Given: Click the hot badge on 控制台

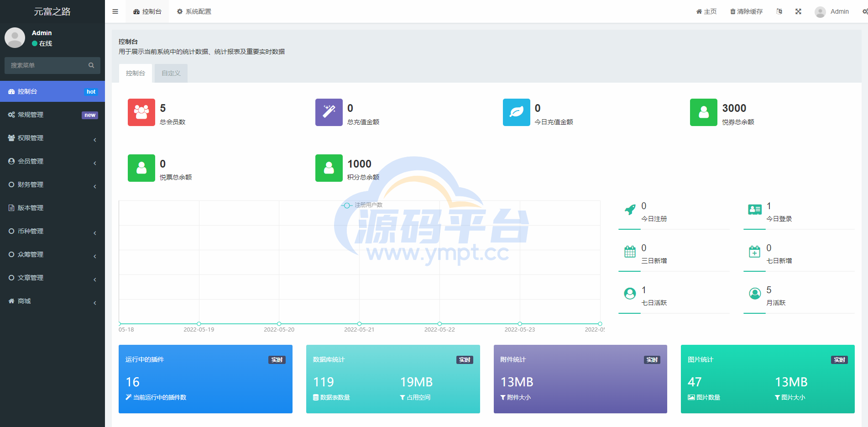Looking at the screenshot, I should 91,92.
